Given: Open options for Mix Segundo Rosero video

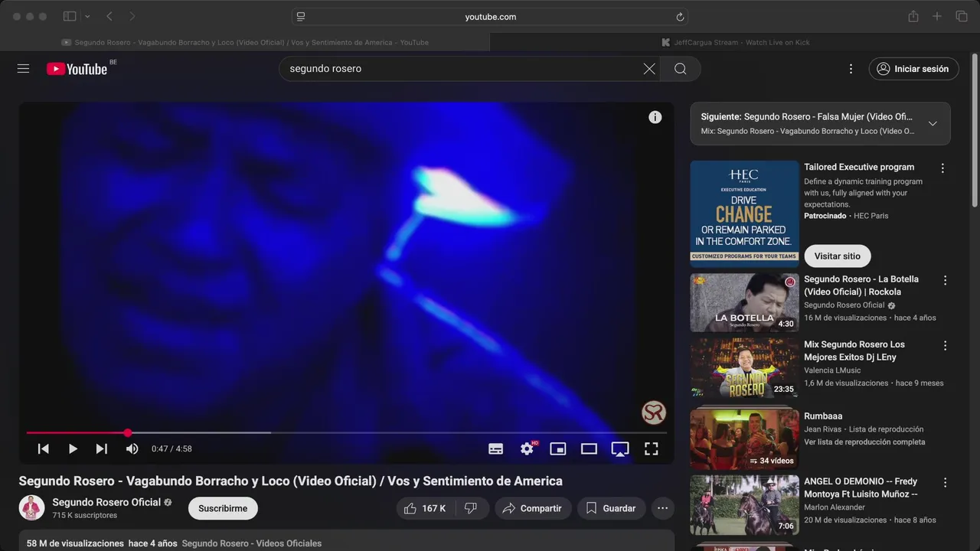Looking at the screenshot, I should coord(945,346).
